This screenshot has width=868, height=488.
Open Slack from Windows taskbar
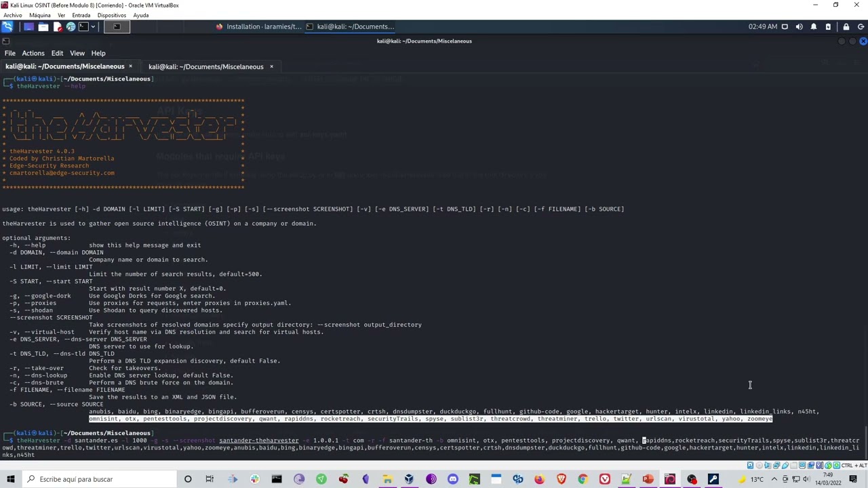pyautogui.click(x=254, y=479)
